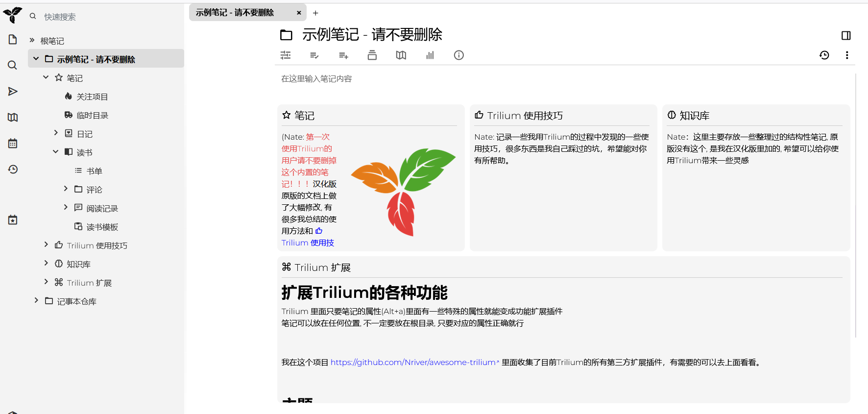
Task: Open the note actions three-dot menu
Action: click(x=847, y=55)
